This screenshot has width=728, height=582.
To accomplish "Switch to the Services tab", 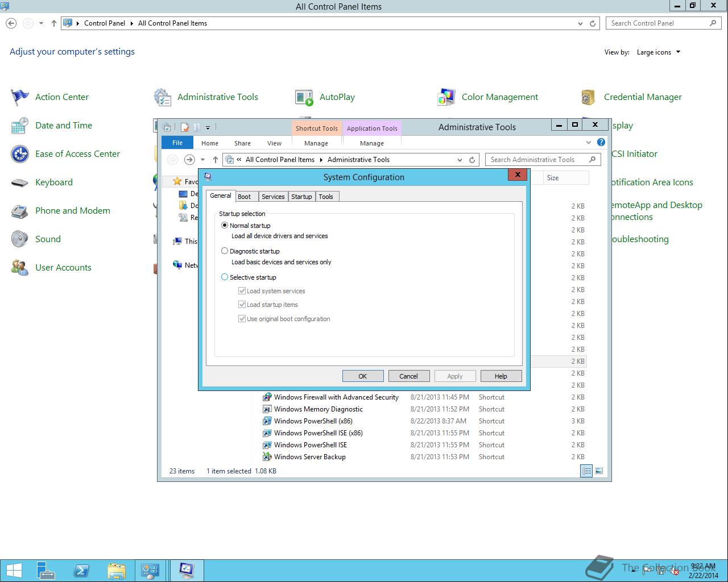I will click(273, 197).
